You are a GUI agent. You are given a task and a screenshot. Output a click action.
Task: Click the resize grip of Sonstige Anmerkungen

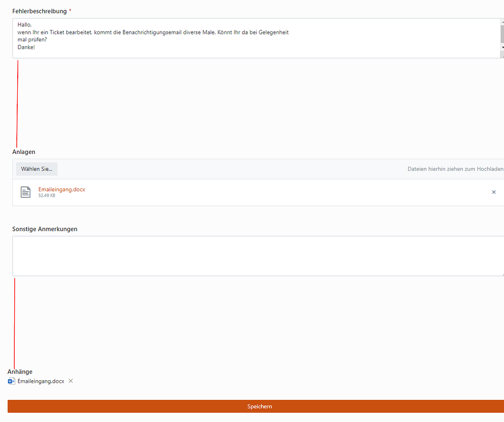[x=502, y=274]
